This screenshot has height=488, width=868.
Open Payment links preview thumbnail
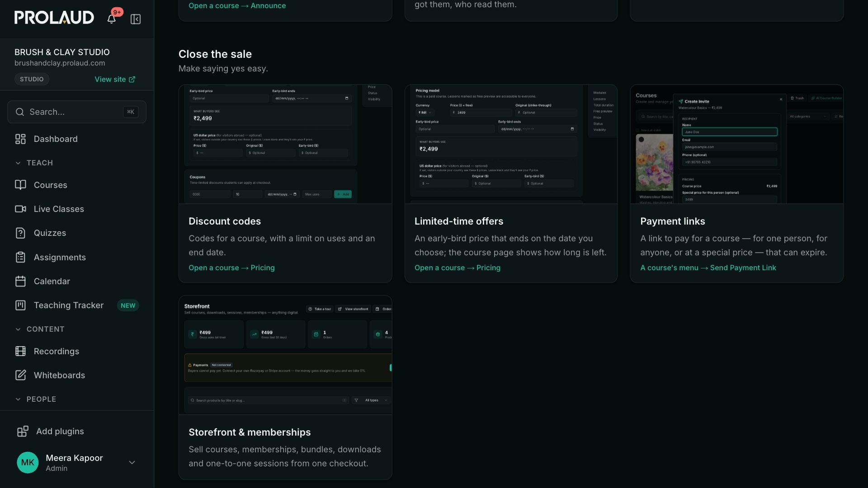point(737,144)
